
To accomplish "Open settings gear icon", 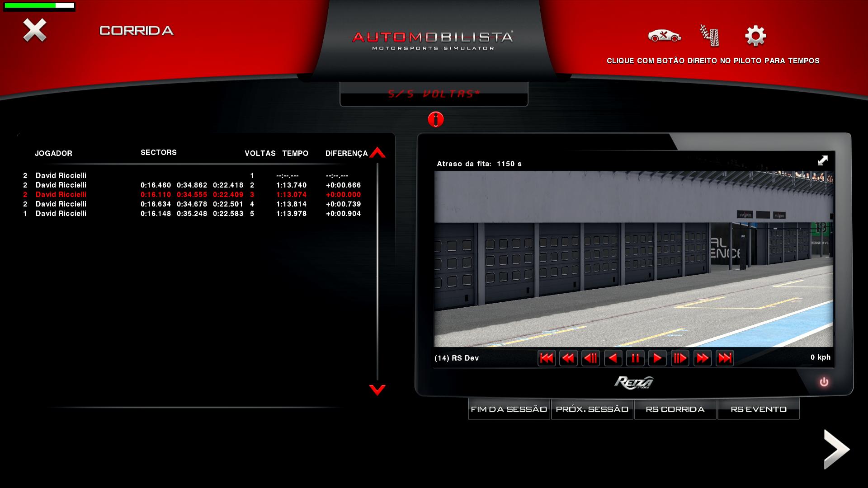I will (x=755, y=36).
